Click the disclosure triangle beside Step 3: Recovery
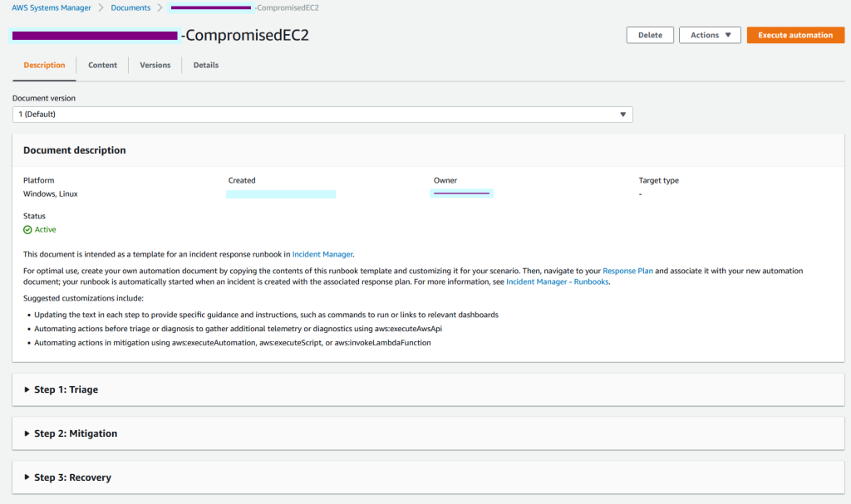 (x=26, y=477)
